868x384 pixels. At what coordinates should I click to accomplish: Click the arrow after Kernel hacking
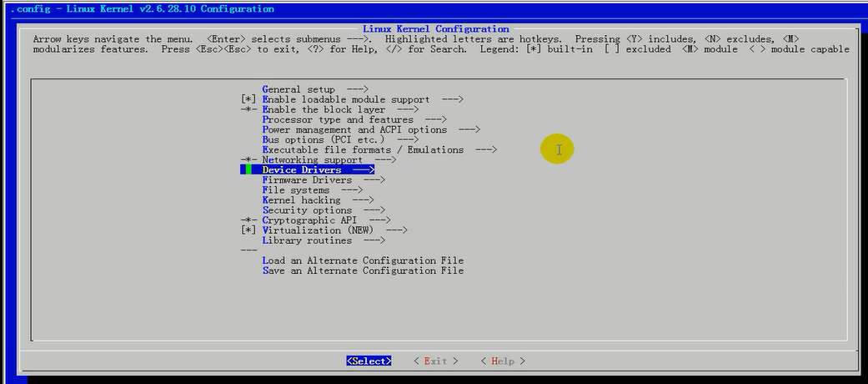363,200
